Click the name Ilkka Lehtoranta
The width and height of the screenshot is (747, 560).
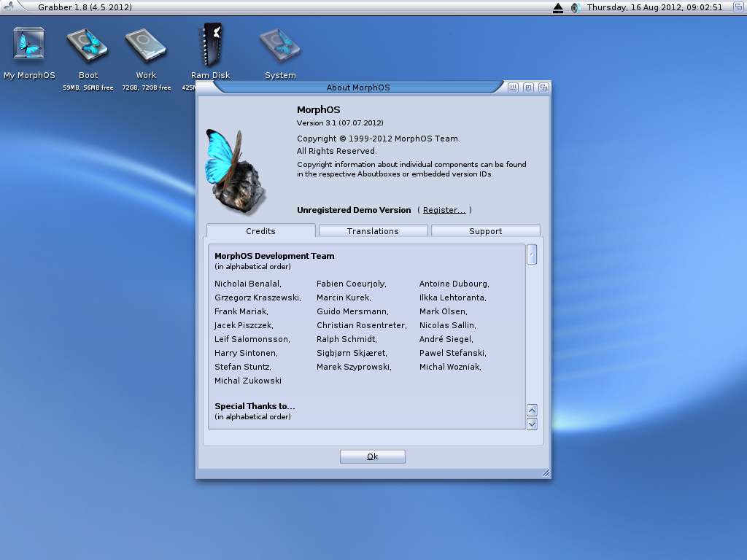point(452,297)
